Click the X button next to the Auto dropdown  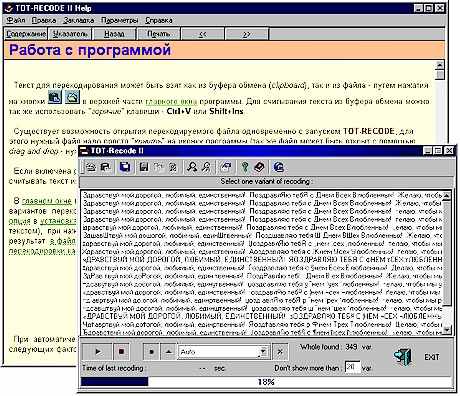click(x=280, y=351)
